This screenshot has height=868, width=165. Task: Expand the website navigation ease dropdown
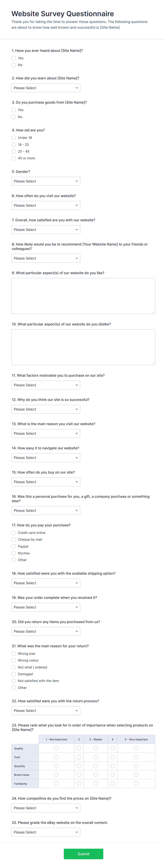tap(46, 457)
